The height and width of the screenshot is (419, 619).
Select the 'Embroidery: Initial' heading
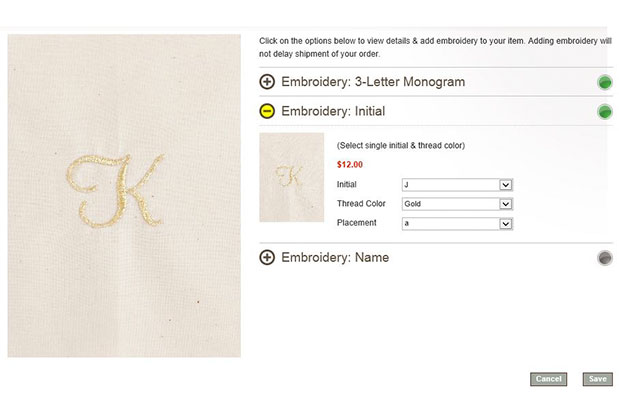coord(333,111)
